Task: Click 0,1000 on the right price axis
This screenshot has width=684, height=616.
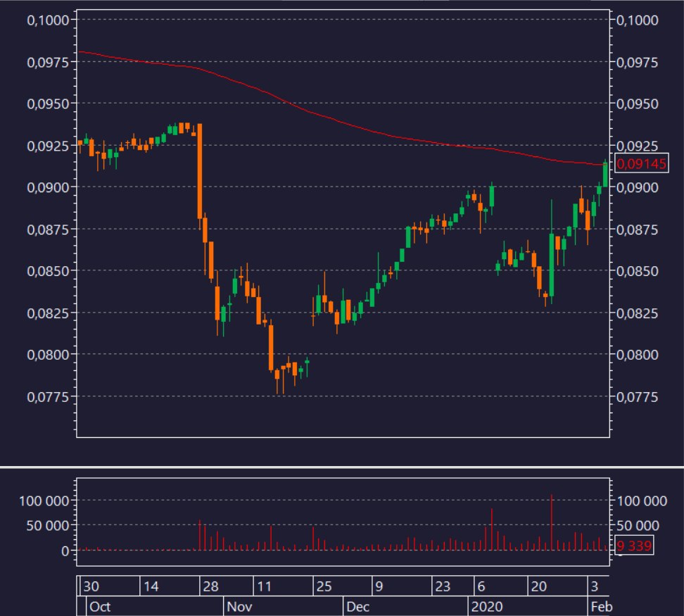Action: pos(637,20)
